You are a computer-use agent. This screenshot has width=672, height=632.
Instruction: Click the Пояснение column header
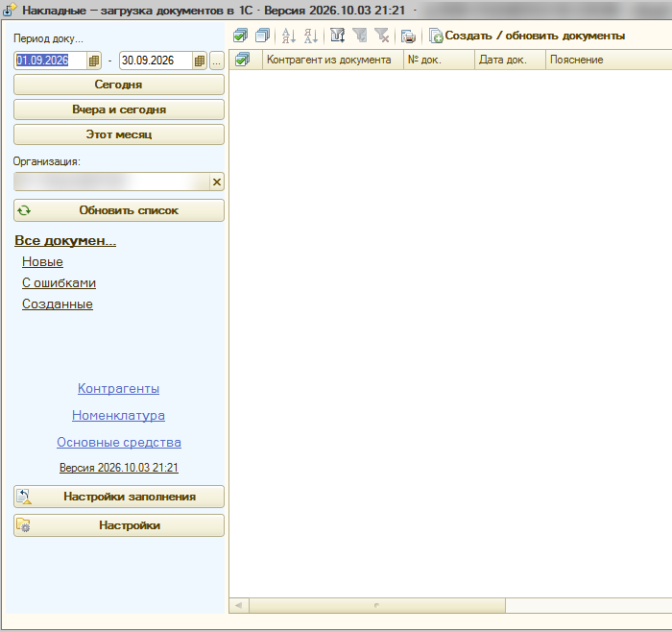coord(609,60)
